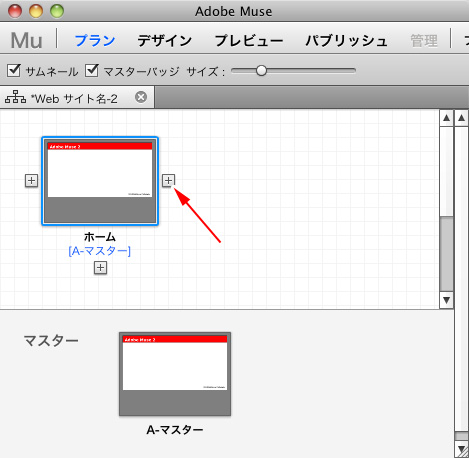The width and height of the screenshot is (469, 458).
Task: Switch to デザイン mode
Action: click(x=165, y=41)
